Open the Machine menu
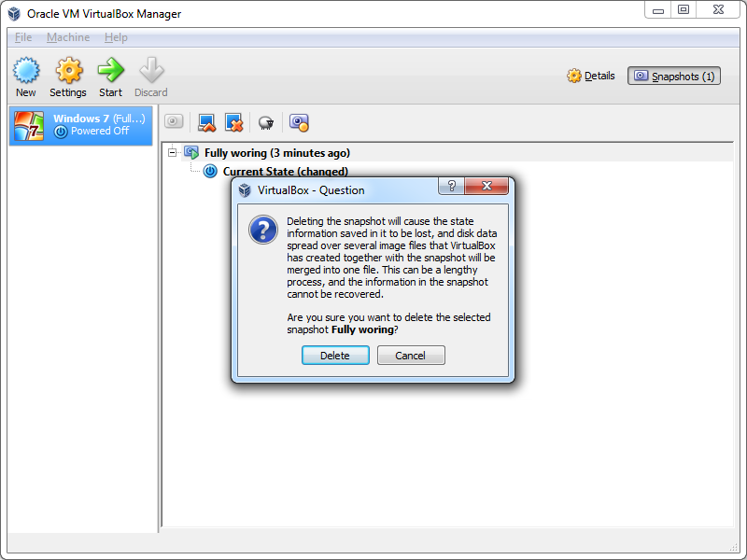Viewport: 747px width, 560px height. tap(68, 37)
